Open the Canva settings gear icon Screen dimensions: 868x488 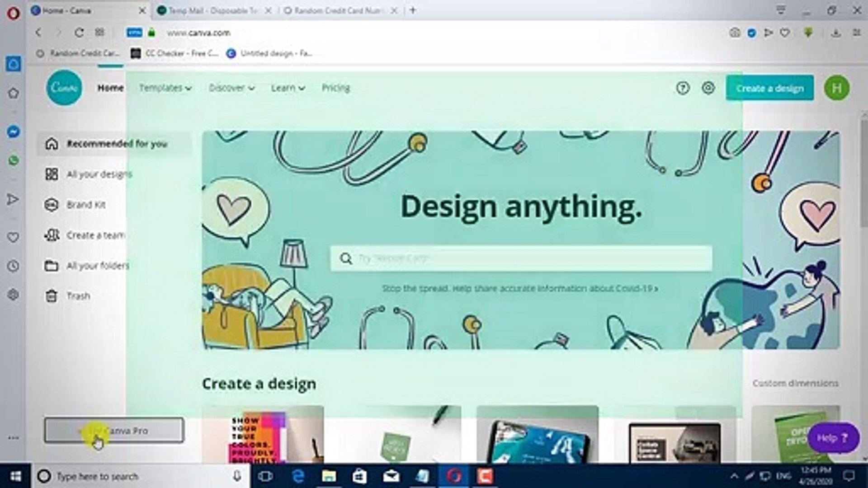pyautogui.click(x=708, y=88)
